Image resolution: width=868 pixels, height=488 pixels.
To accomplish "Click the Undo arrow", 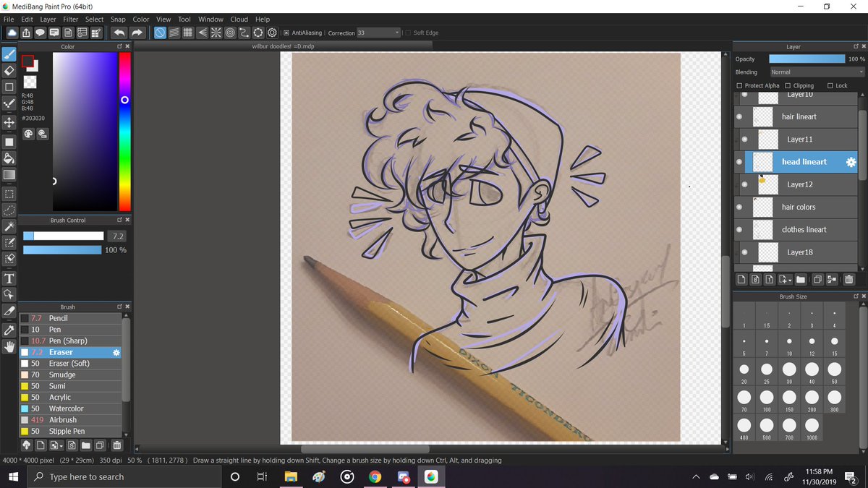I will coord(119,33).
